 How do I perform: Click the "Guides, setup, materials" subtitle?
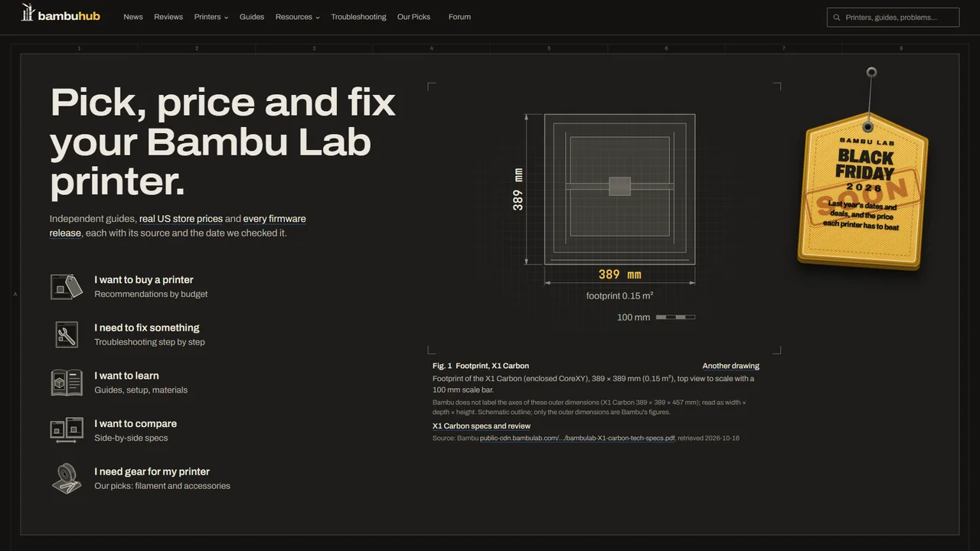(141, 390)
